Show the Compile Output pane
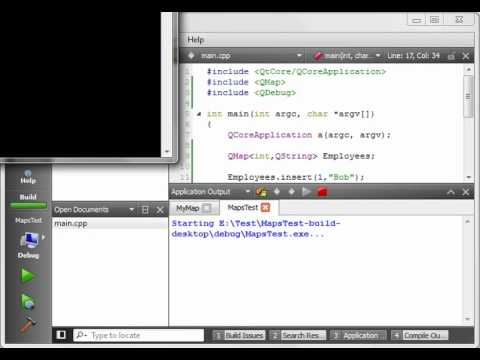Screen dimensions: 480x360 tap(420, 335)
